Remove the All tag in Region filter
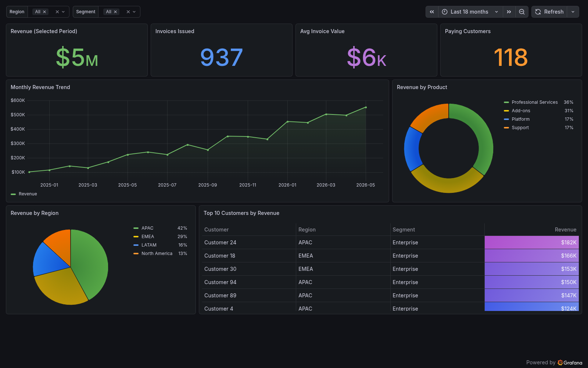 (44, 12)
